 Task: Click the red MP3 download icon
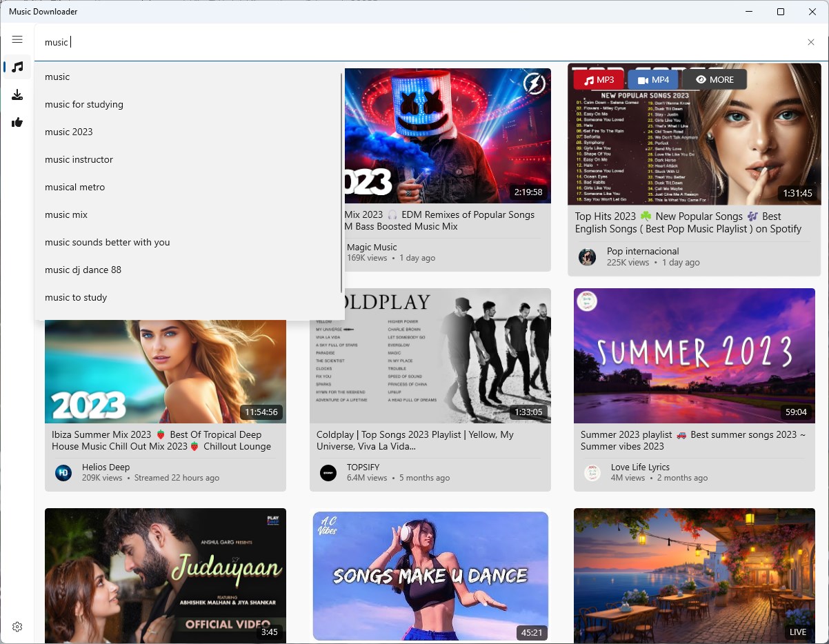599,79
